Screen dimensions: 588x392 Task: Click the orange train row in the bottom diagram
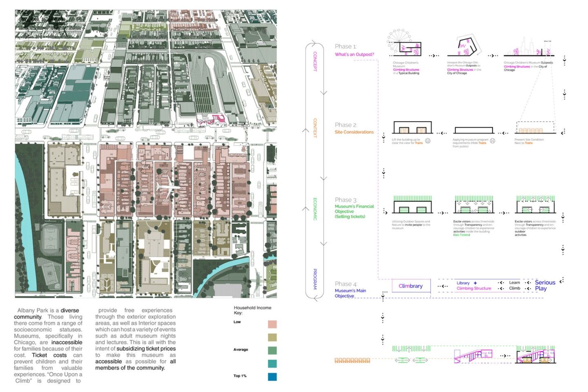coord(352,360)
